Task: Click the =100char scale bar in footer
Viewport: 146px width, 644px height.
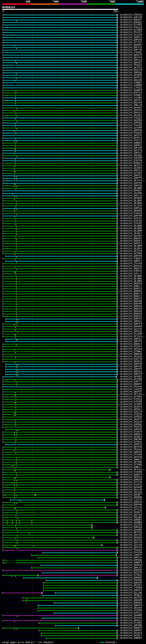Action: click(x=102, y=642)
